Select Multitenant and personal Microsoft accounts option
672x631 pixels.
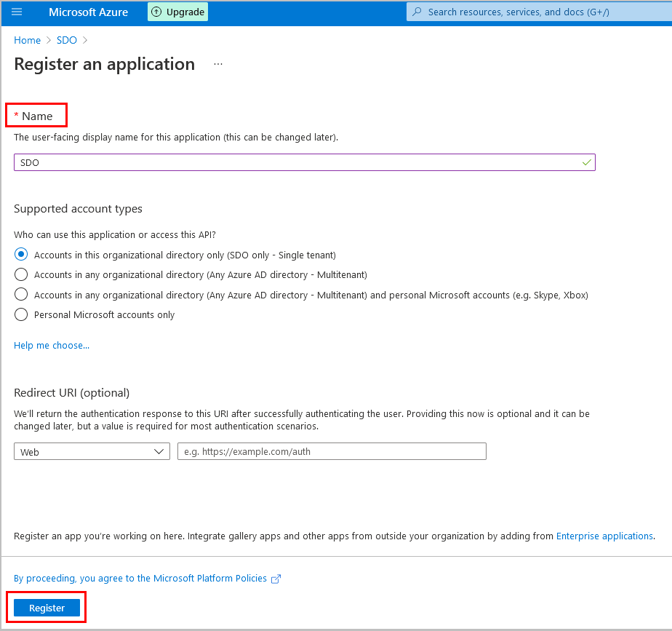(x=21, y=294)
